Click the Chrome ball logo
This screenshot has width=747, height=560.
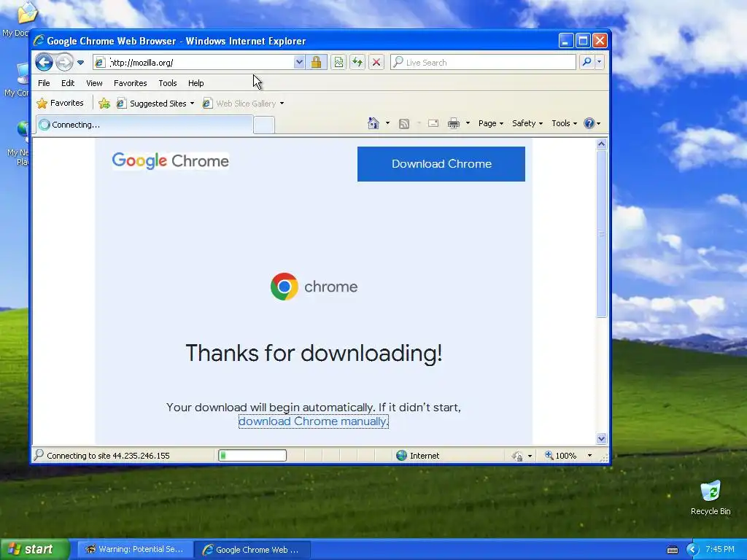pos(285,286)
